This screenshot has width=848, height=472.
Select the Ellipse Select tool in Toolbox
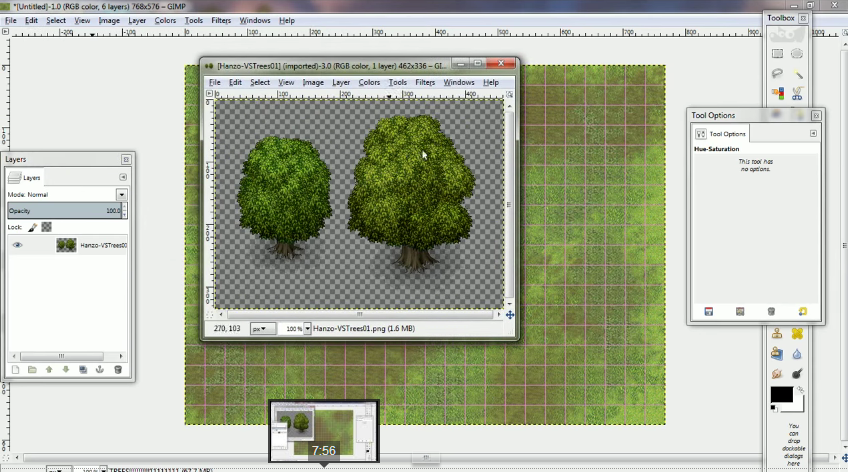click(797, 54)
